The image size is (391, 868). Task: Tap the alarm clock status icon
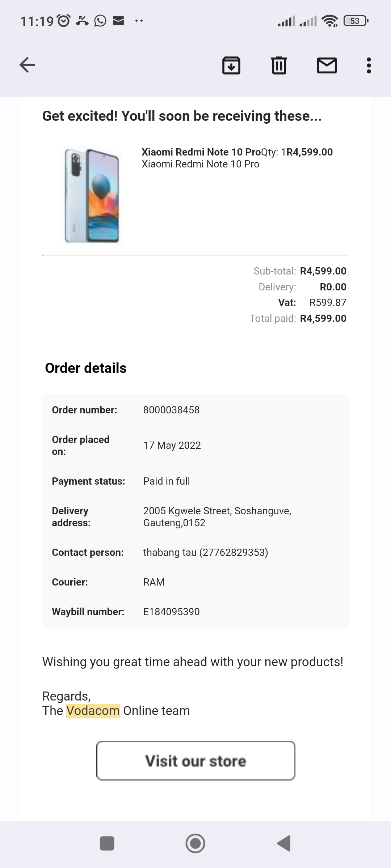[64, 20]
